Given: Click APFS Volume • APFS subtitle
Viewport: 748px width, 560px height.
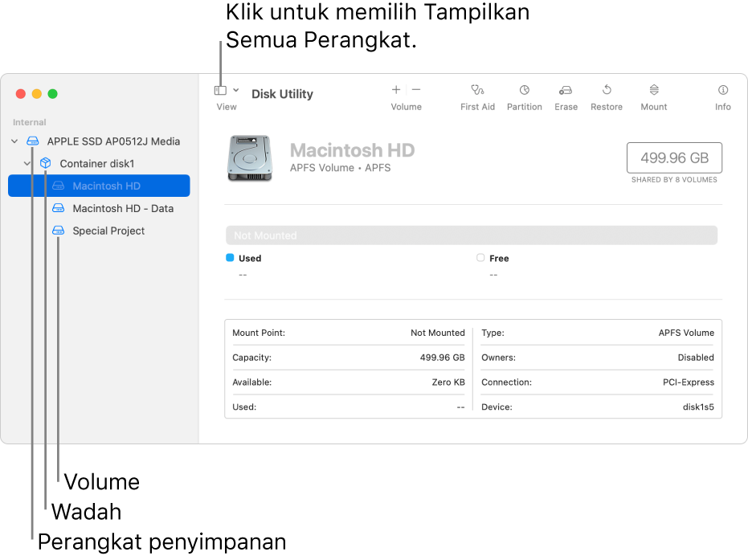Looking at the screenshot, I should pos(340,168).
